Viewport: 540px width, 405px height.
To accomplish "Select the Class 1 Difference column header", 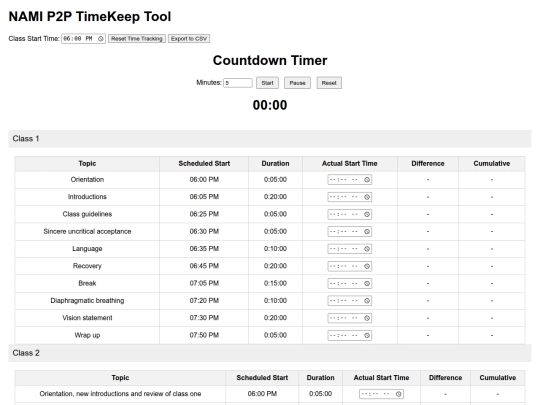I will pos(428,164).
